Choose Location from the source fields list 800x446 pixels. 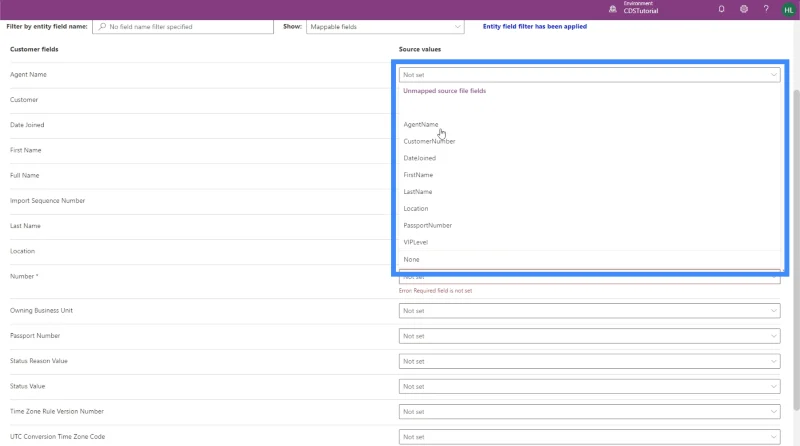pos(415,209)
